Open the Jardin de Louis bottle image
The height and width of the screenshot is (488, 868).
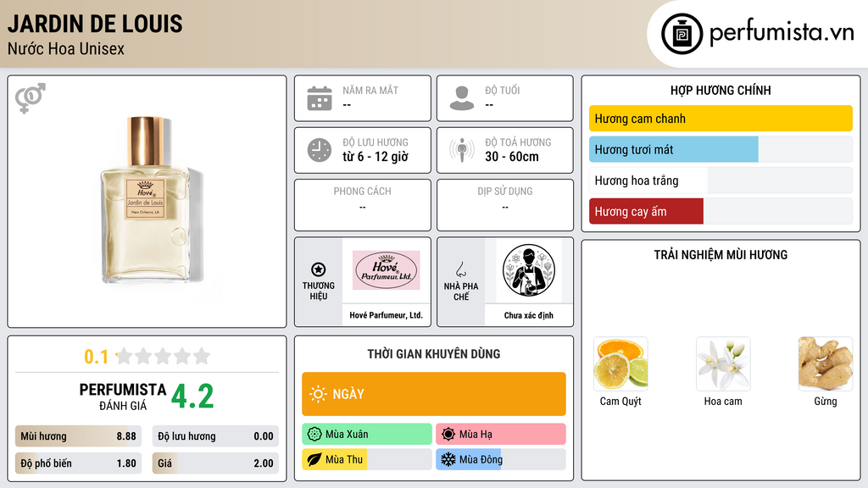146,200
